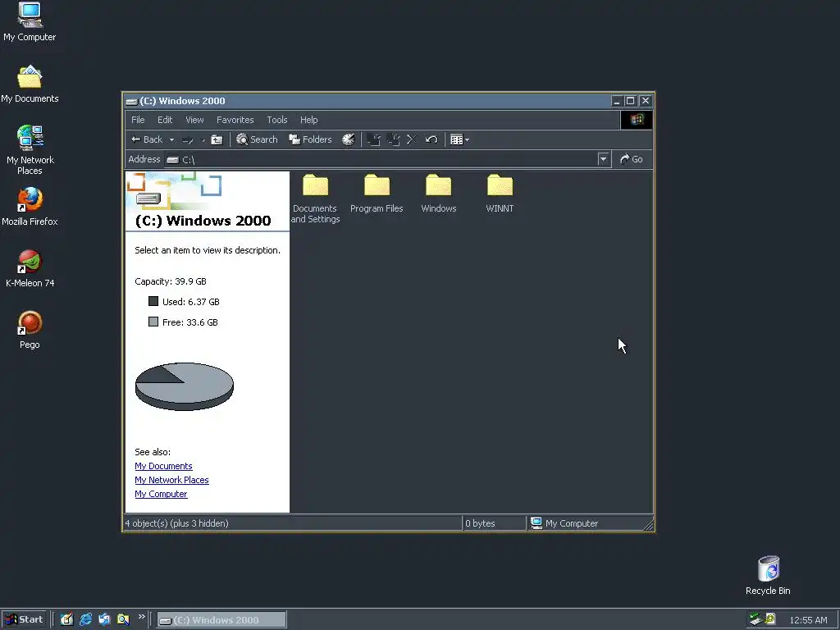Select the Program Files folder

(377, 194)
